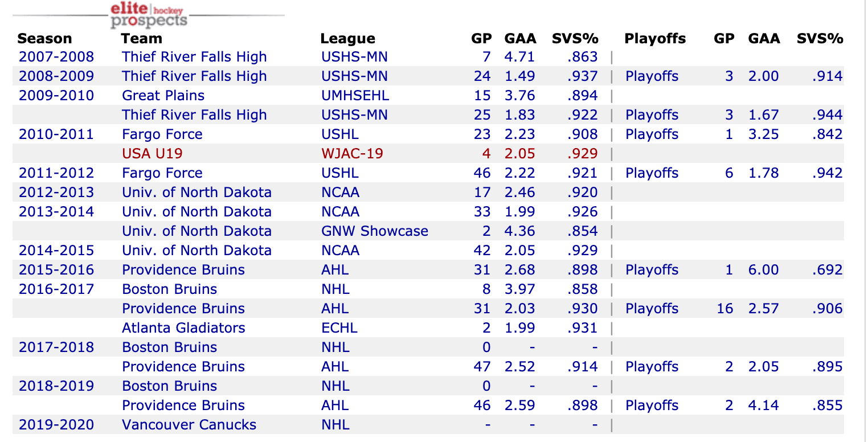Click the WJAC-19 league link
This screenshot has width=868, height=442.
[352, 154]
